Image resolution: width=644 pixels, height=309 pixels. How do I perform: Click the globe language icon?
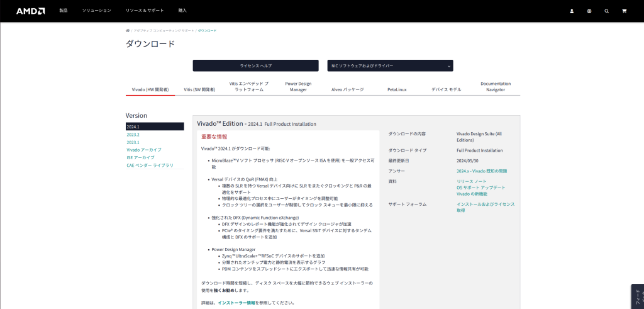tap(589, 11)
